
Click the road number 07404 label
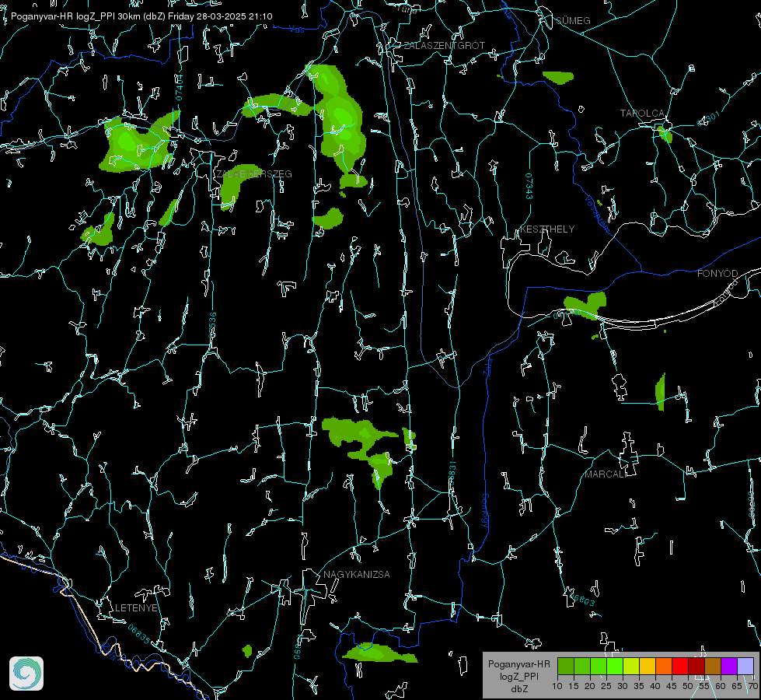pos(179,88)
